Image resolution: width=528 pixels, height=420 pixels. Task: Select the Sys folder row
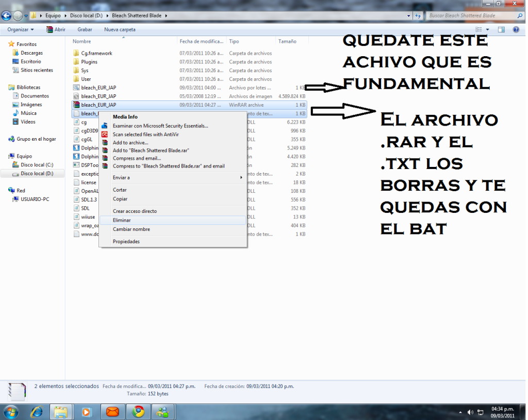click(x=189, y=70)
